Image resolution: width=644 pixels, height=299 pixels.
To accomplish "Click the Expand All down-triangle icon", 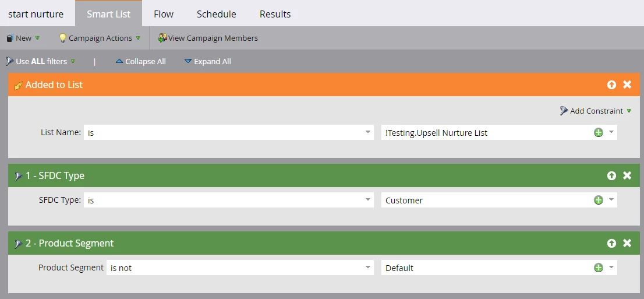I will (x=188, y=61).
